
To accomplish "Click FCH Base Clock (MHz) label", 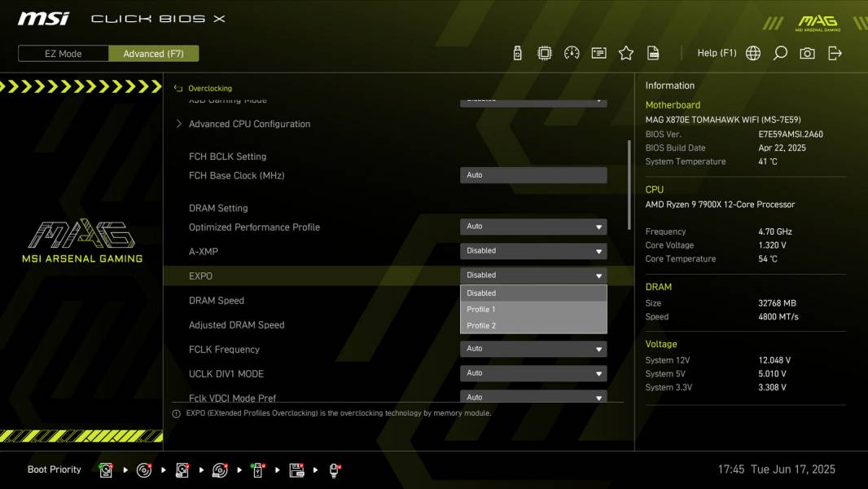I will click(236, 175).
